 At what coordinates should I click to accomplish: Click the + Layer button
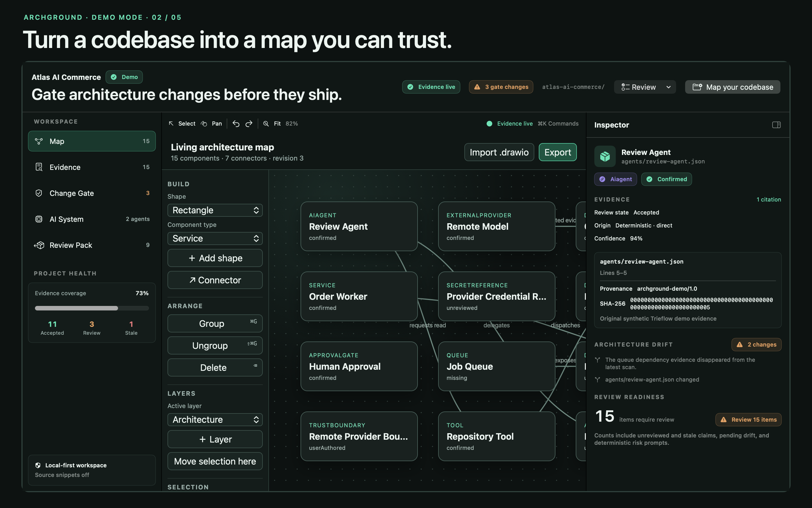tap(215, 439)
